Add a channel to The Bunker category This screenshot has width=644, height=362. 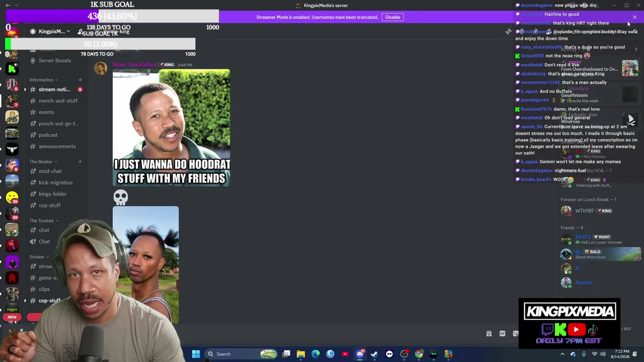pos(80,161)
